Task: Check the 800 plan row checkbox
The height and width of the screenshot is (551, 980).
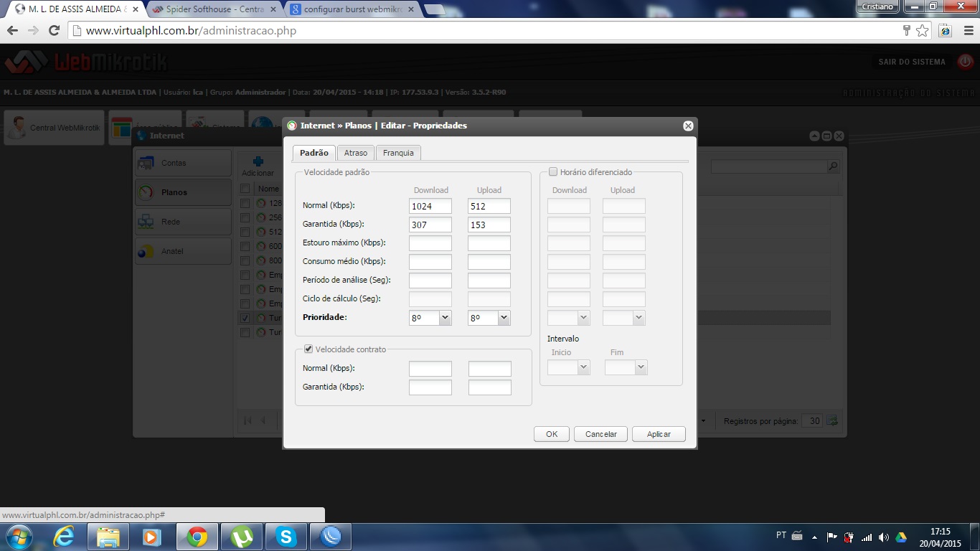Action: [245, 260]
